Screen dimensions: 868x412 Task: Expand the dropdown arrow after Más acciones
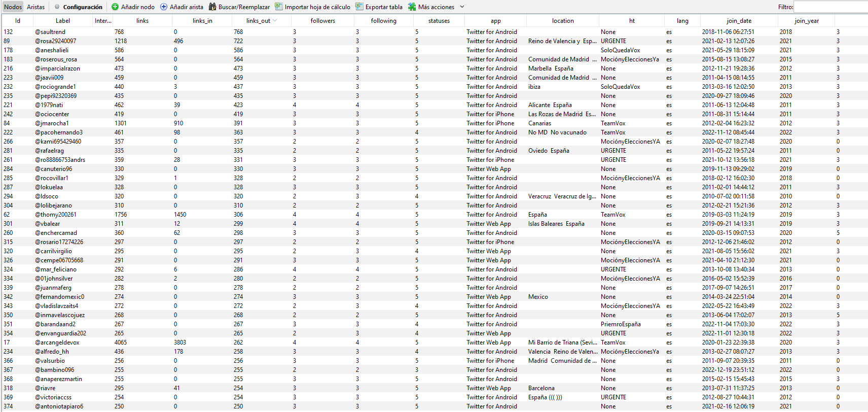(x=462, y=7)
